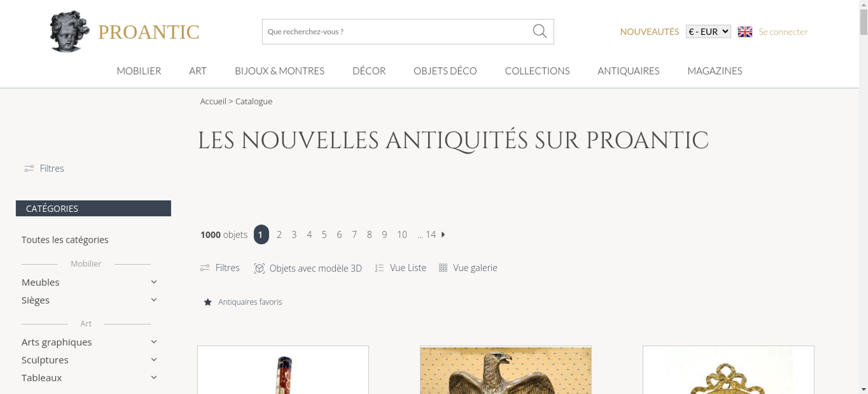Open the ANTIQUAIRES menu item

pos(628,71)
